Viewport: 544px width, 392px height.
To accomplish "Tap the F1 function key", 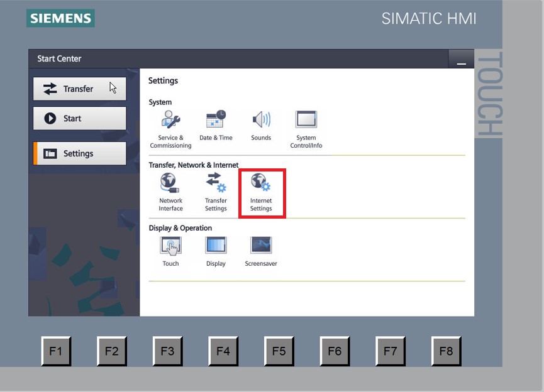I will pos(56,351).
